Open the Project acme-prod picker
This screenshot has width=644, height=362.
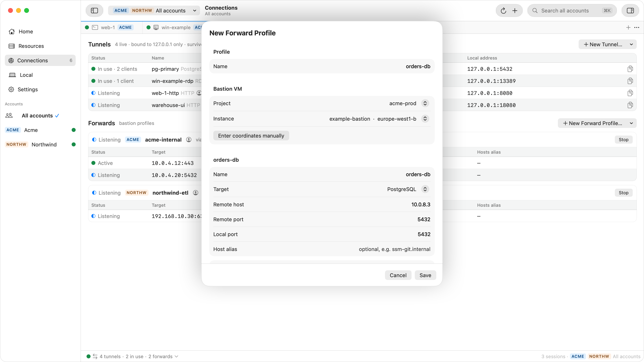pos(425,103)
